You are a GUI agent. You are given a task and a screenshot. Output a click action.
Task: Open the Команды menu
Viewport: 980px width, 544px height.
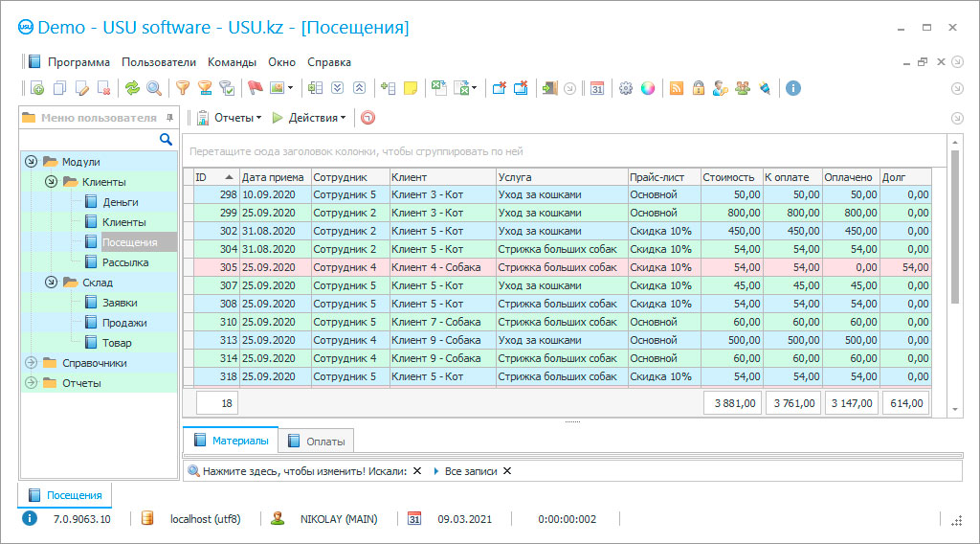(232, 62)
